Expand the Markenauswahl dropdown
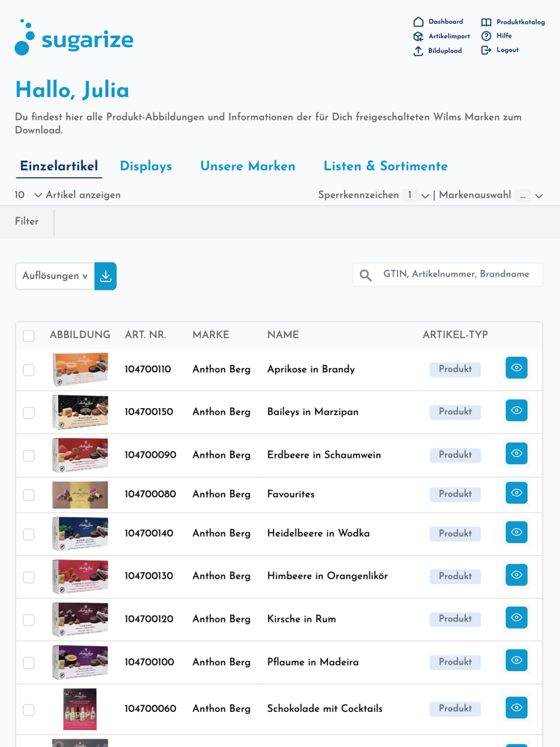 [539, 196]
